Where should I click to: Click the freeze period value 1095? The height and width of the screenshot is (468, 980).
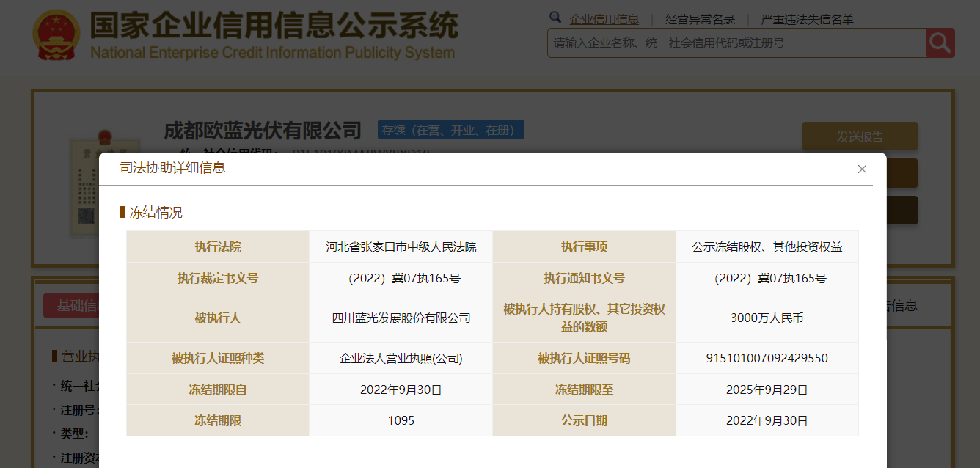tap(401, 420)
